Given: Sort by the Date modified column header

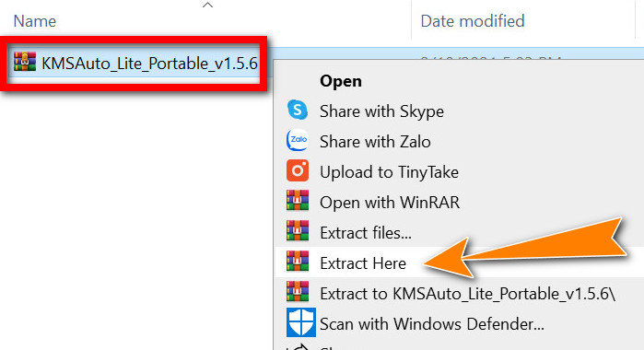Looking at the screenshot, I should pos(473,21).
